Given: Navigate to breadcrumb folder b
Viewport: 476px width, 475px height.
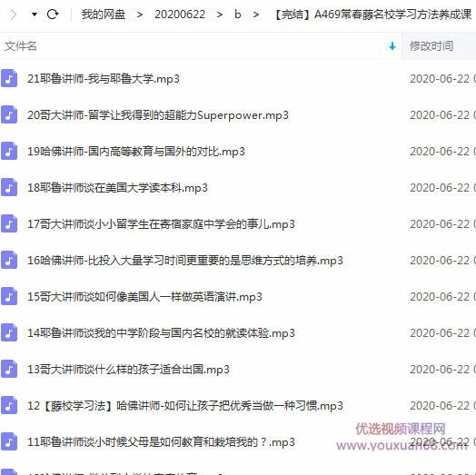Looking at the screenshot, I should [238, 15].
